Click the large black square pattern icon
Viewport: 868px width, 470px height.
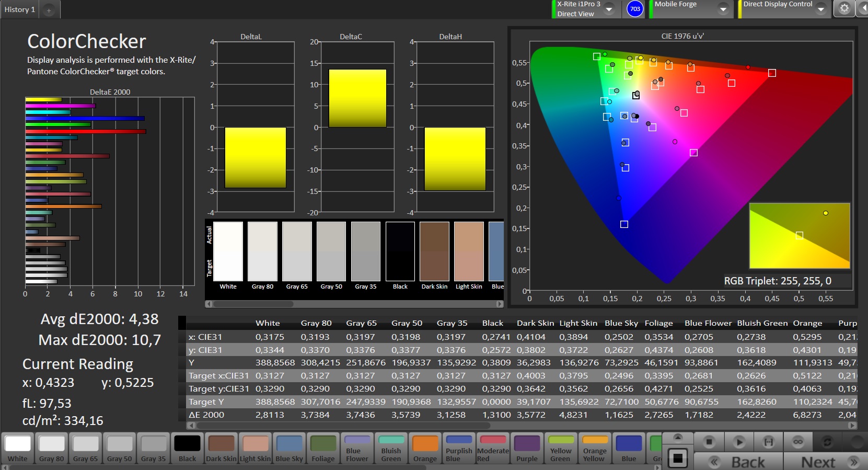[678, 458]
